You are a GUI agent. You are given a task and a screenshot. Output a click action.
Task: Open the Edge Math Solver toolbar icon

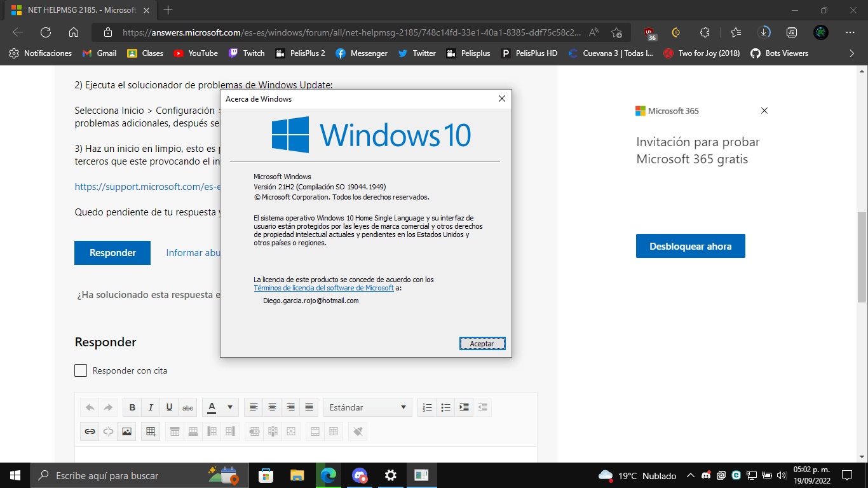tap(792, 32)
